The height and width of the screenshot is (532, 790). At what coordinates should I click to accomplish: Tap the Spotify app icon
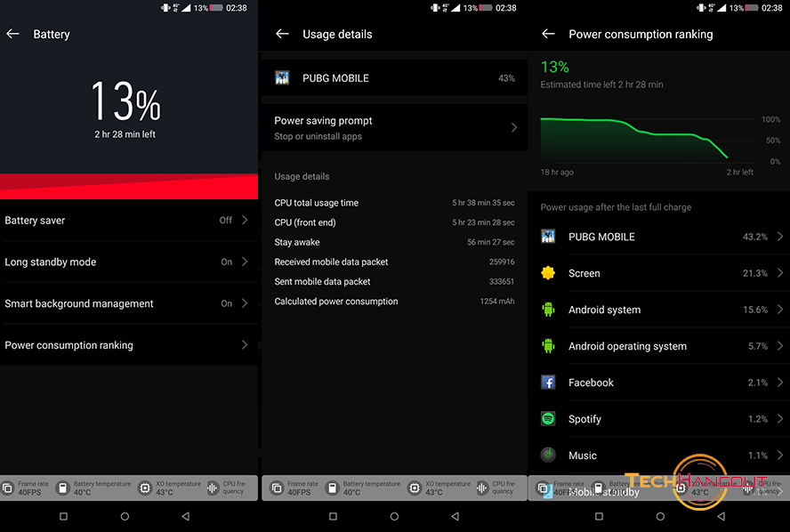coord(548,419)
